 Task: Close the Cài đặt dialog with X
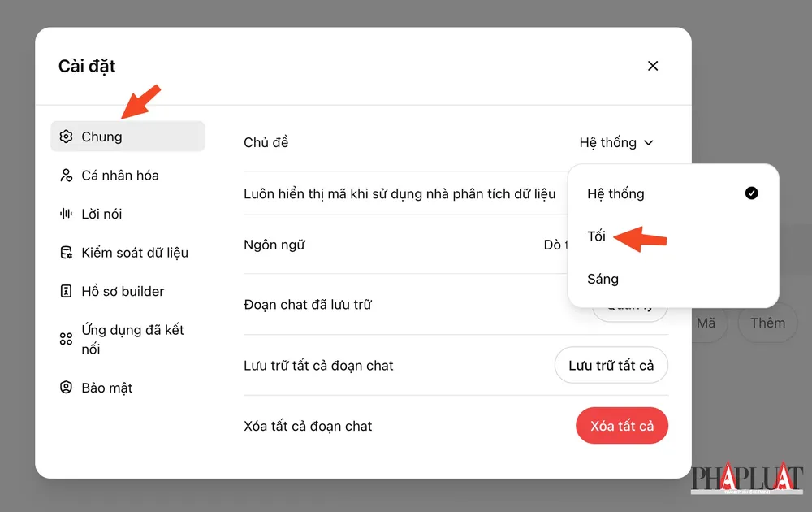pyautogui.click(x=653, y=66)
